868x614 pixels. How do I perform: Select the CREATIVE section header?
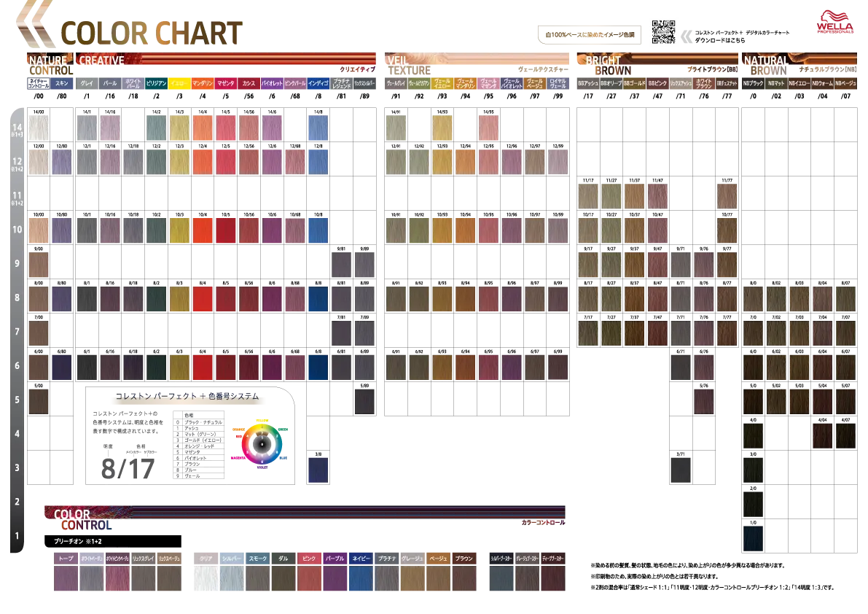click(101, 61)
